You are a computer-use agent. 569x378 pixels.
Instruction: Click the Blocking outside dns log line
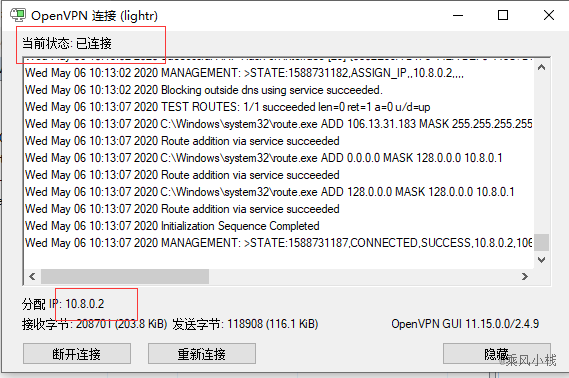(x=204, y=90)
